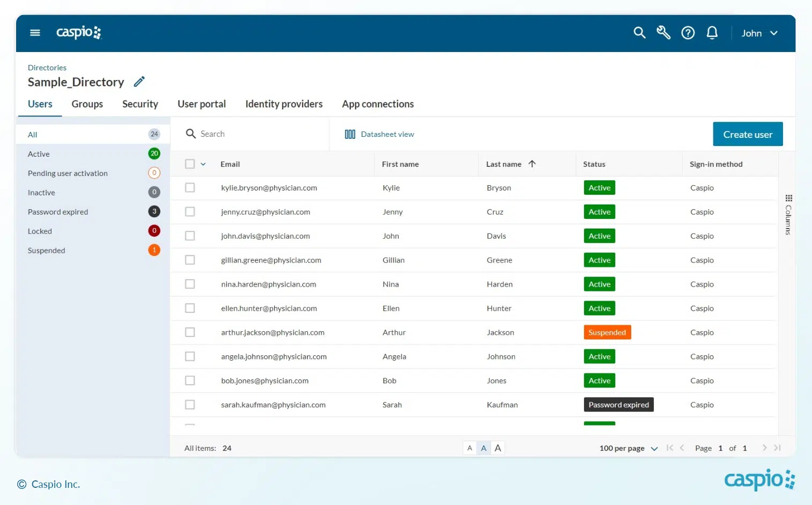812x505 pixels.
Task: Sort by Last name arrow
Action: point(532,164)
